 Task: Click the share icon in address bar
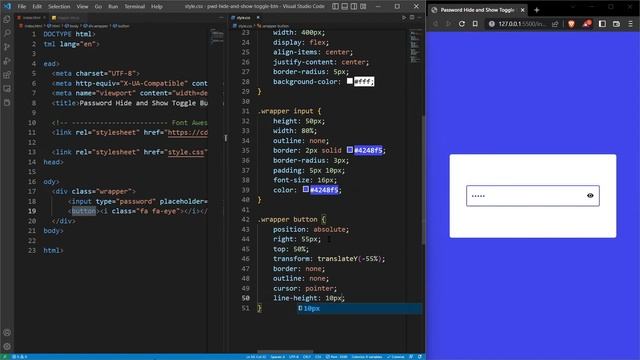555,24
